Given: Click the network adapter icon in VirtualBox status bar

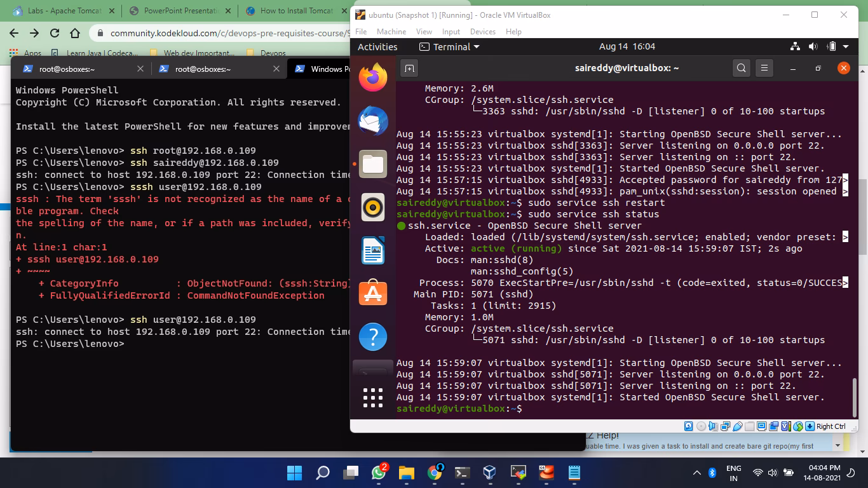Looking at the screenshot, I should click(725, 426).
